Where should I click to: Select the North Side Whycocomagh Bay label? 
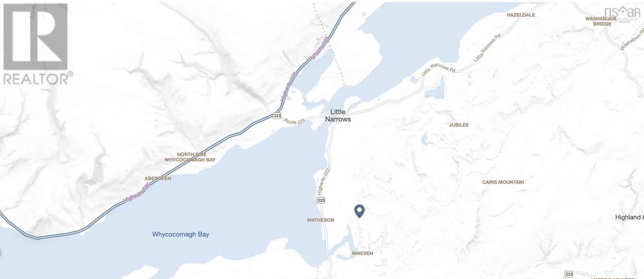click(x=190, y=157)
